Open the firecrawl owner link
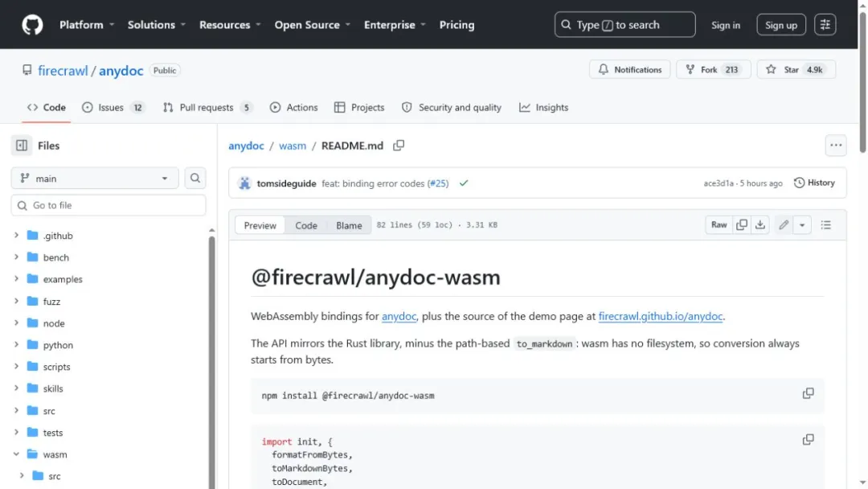This screenshot has width=868, height=489. [63, 70]
